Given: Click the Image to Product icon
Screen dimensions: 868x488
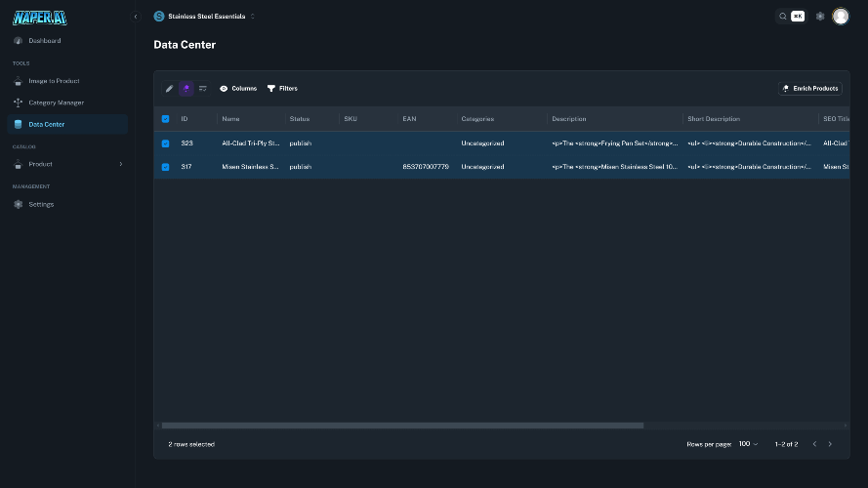Looking at the screenshot, I should tap(18, 81).
